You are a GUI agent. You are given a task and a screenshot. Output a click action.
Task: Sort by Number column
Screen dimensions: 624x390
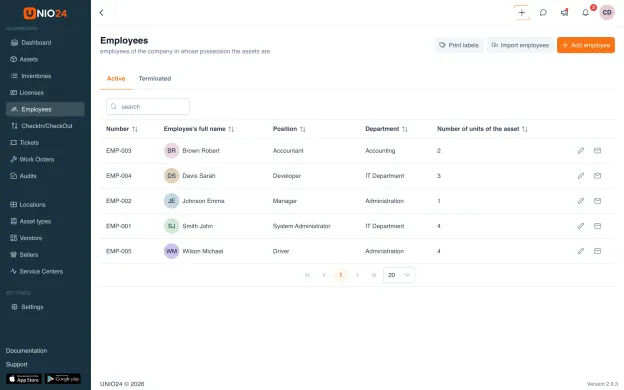click(122, 129)
